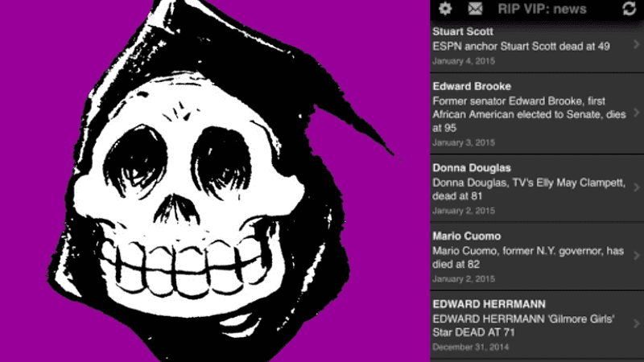Select the date under Donna Douglas headline
The image size is (644, 362).
point(464,211)
